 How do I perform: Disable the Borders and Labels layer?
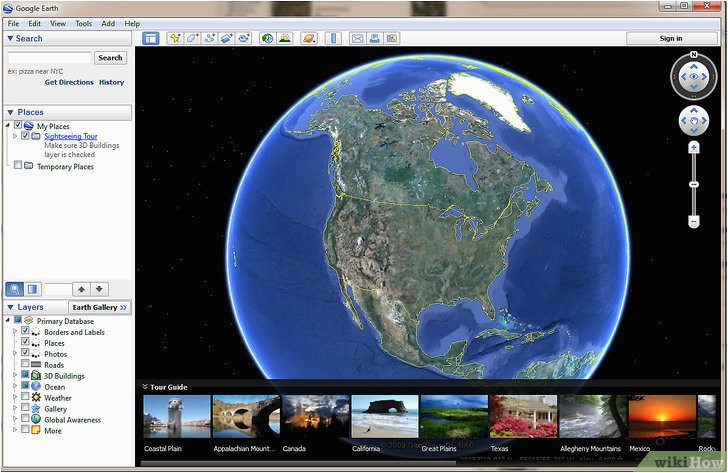point(25,331)
